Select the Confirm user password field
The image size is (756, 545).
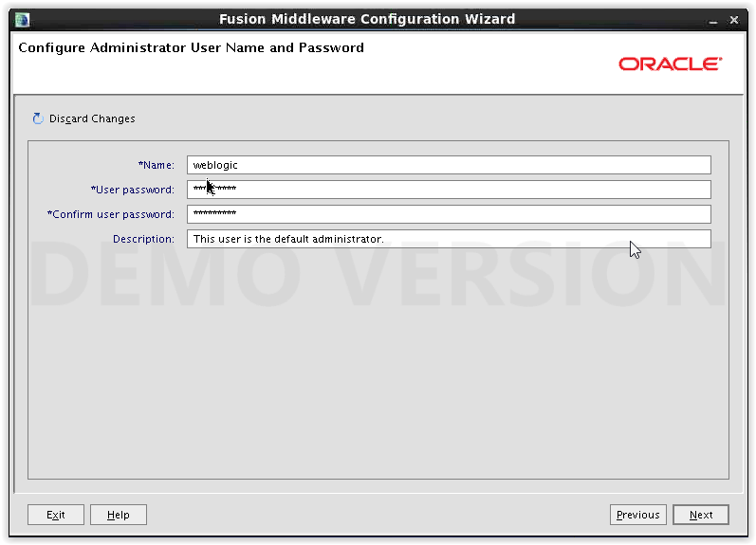click(449, 214)
